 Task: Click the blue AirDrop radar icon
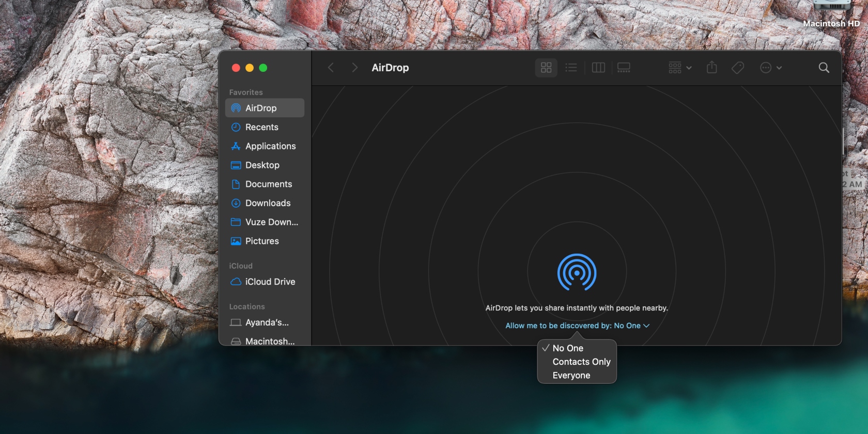577,272
